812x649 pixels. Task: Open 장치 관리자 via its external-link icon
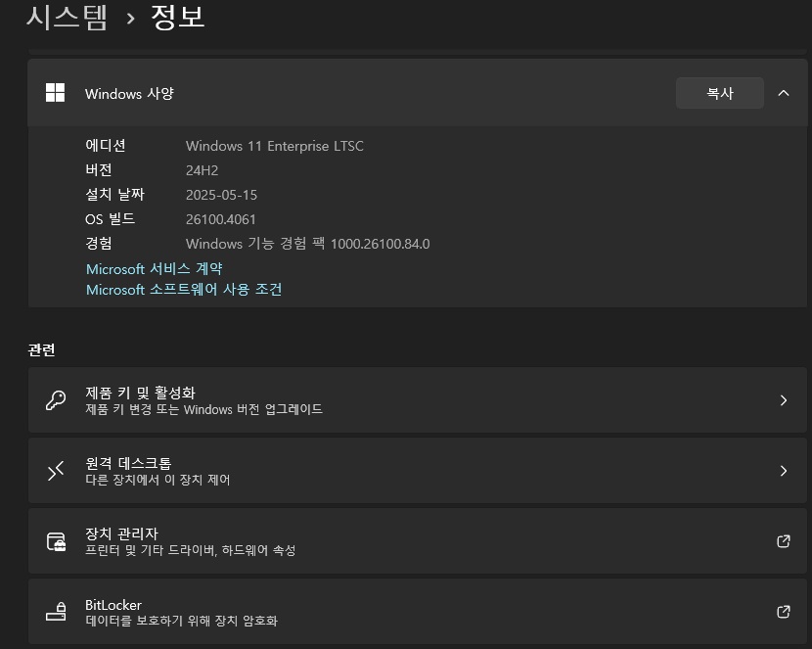tap(784, 541)
